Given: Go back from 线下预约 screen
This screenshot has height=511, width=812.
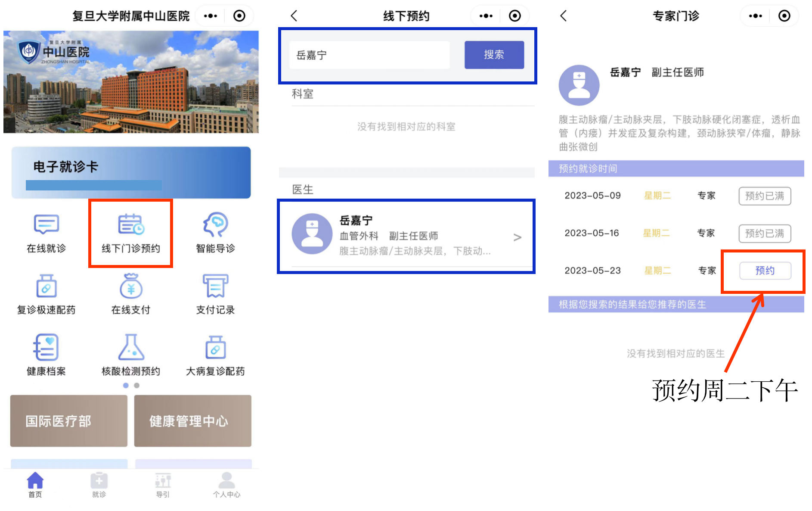Looking at the screenshot, I should (x=294, y=16).
